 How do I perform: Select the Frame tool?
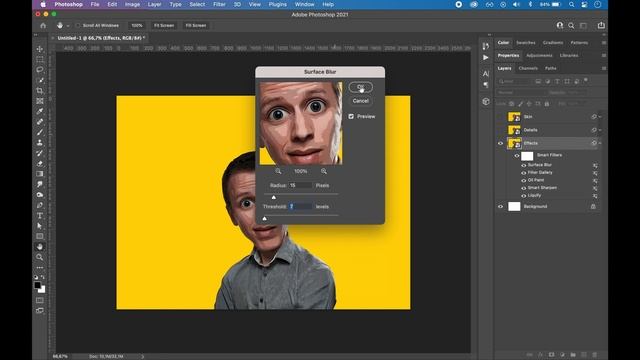click(40, 101)
